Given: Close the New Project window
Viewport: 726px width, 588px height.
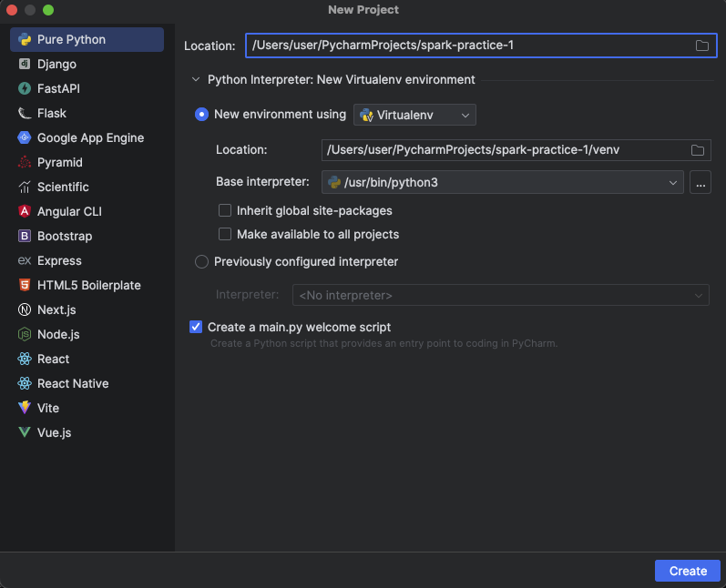Looking at the screenshot, I should click(12, 10).
